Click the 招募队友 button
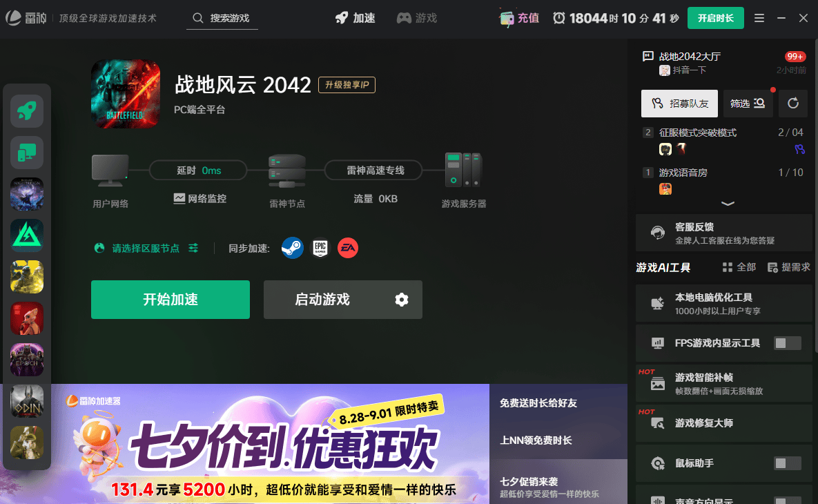The image size is (818, 504). coord(679,104)
